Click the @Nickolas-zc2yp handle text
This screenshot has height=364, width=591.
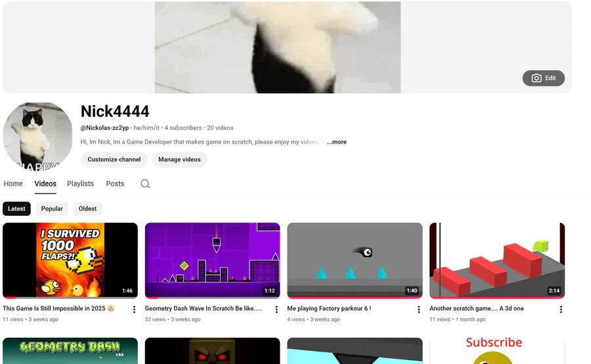104,128
